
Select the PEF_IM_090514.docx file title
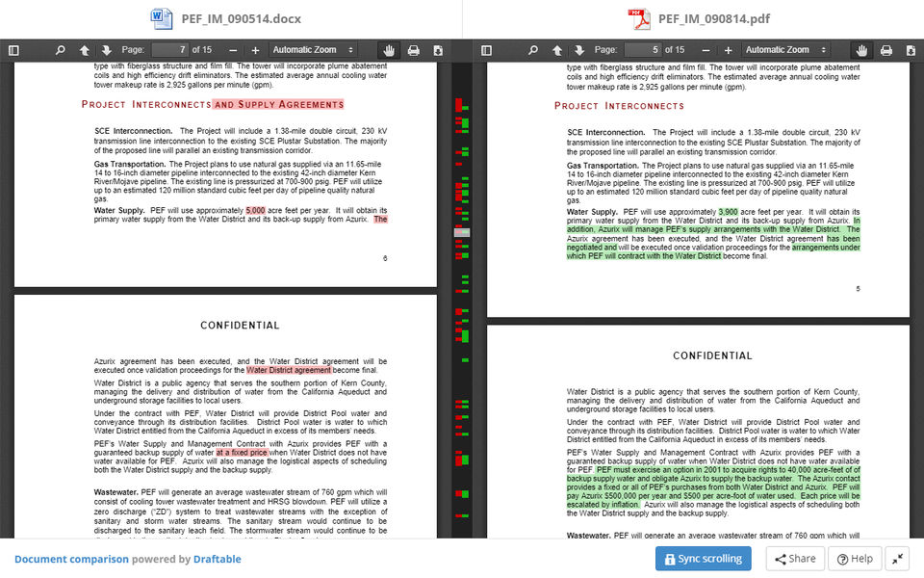pyautogui.click(x=241, y=19)
